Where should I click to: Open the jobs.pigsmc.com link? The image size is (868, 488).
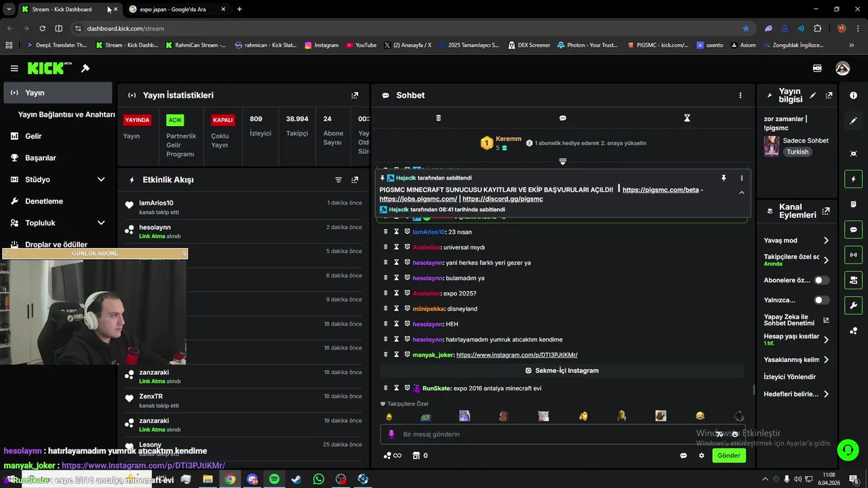click(418, 199)
